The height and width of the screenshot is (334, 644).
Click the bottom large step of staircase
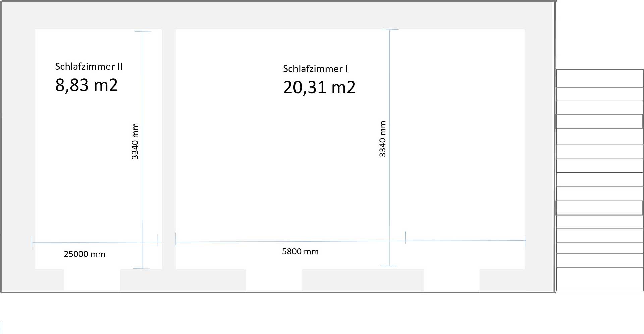point(599,279)
